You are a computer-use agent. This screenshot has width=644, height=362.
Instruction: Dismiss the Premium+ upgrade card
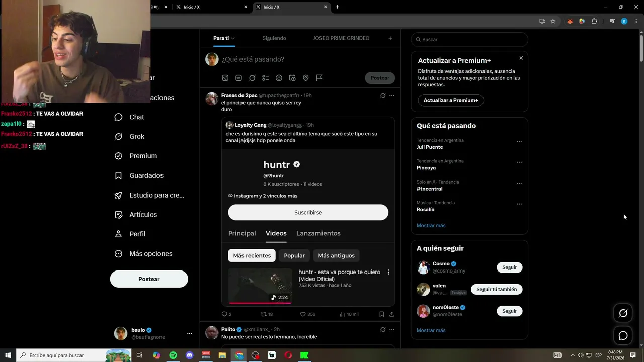point(521,58)
